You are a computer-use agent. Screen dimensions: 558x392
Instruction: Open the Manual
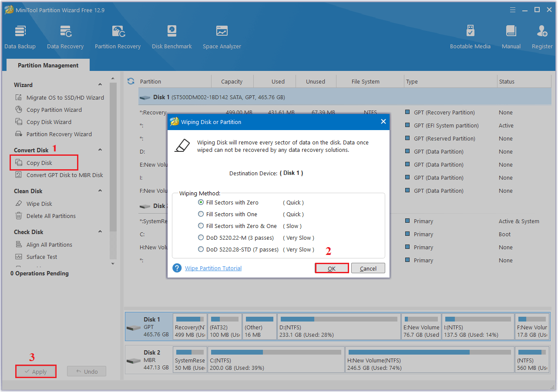[x=511, y=37]
